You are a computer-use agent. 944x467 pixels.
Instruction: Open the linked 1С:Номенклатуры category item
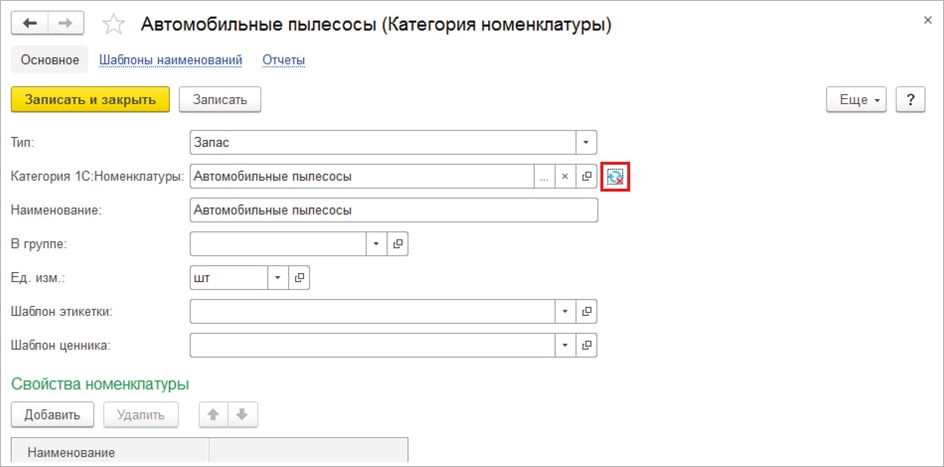pyautogui.click(x=587, y=177)
